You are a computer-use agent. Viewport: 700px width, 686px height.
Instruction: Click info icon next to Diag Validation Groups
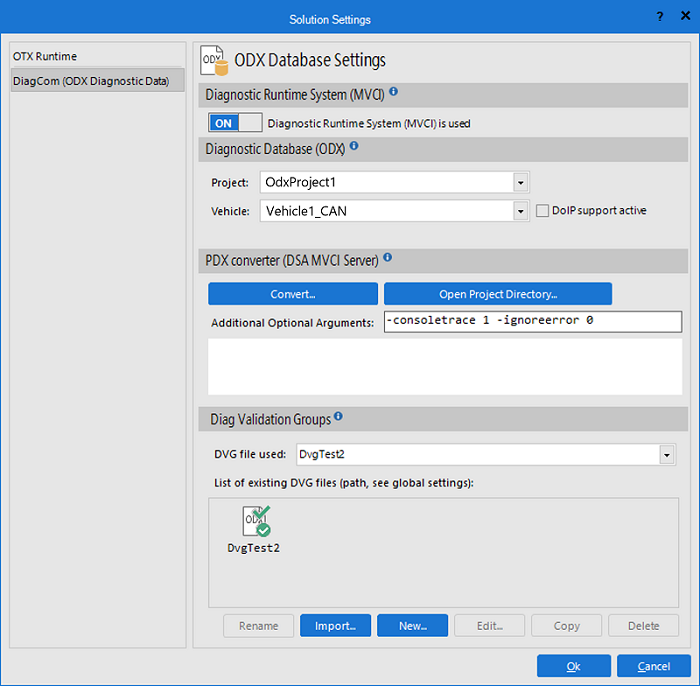point(338,416)
